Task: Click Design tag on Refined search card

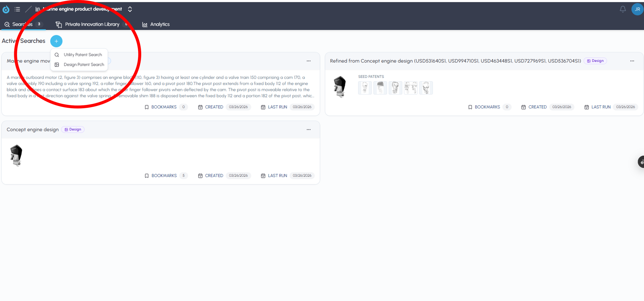Action: [595, 61]
